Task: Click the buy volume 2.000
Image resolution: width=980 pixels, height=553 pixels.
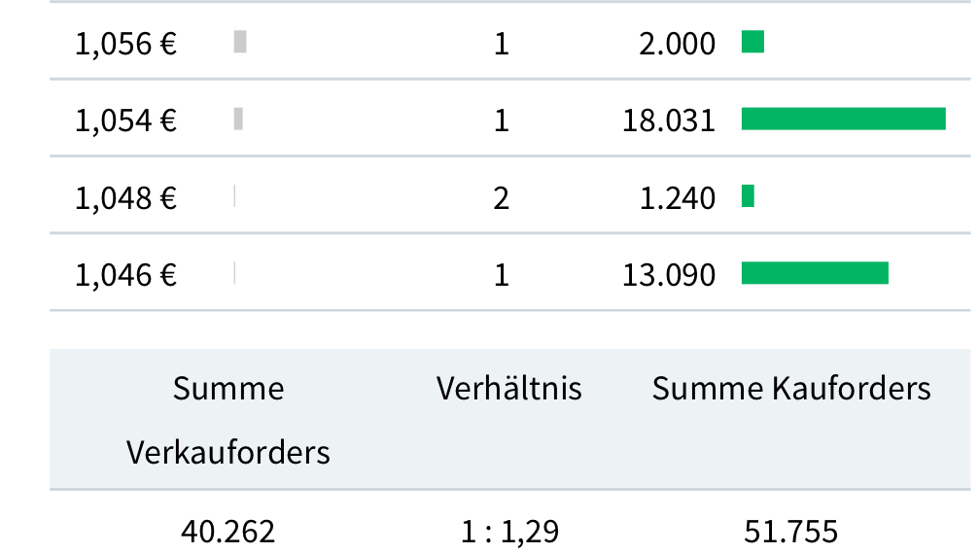Action: point(678,44)
